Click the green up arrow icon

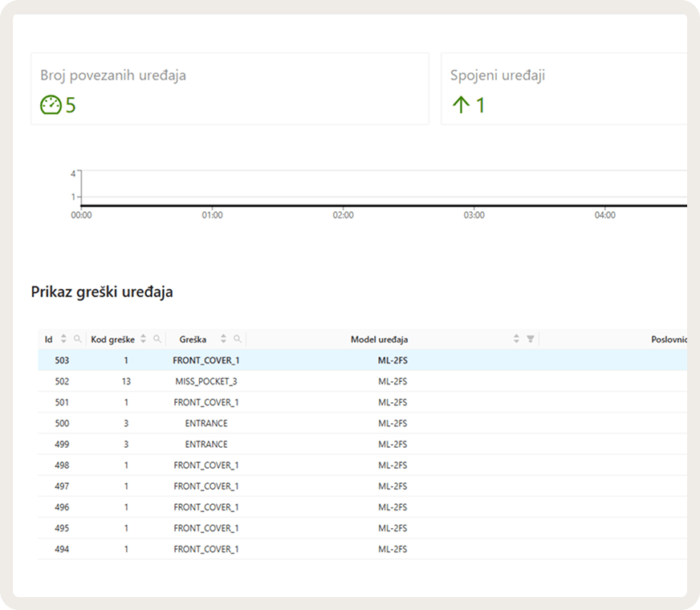click(461, 105)
